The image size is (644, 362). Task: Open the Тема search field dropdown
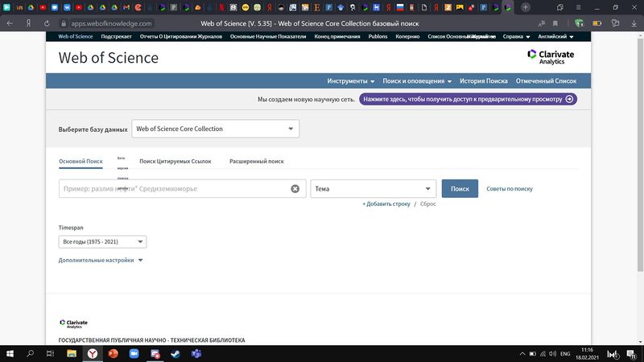(x=373, y=189)
